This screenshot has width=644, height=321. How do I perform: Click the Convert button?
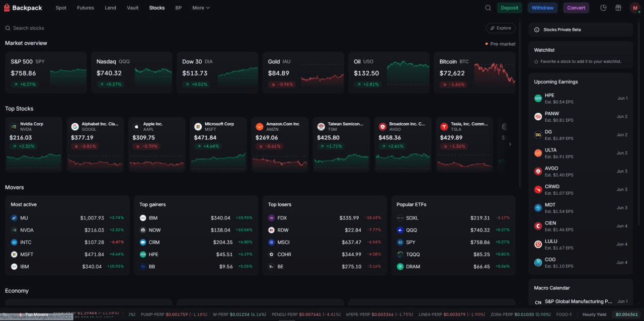pyautogui.click(x=576, y=8)
